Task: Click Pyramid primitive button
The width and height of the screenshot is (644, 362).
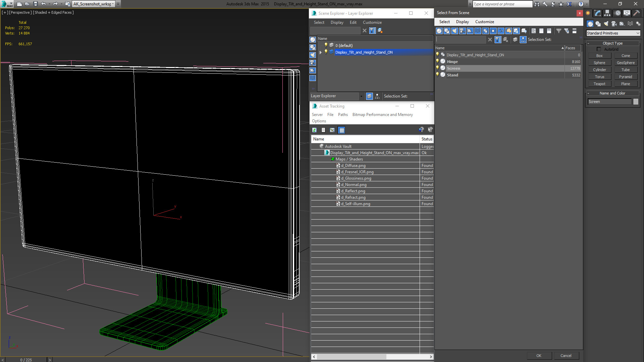Action: pos(626,77)
